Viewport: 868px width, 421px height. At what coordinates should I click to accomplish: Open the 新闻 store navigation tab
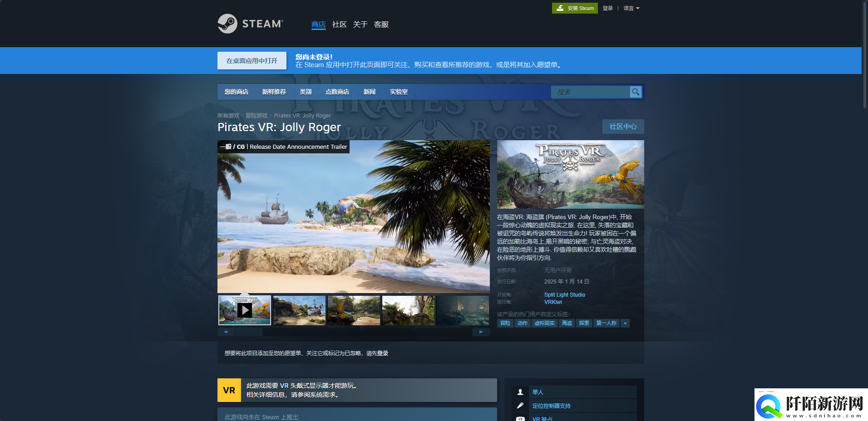369,92
